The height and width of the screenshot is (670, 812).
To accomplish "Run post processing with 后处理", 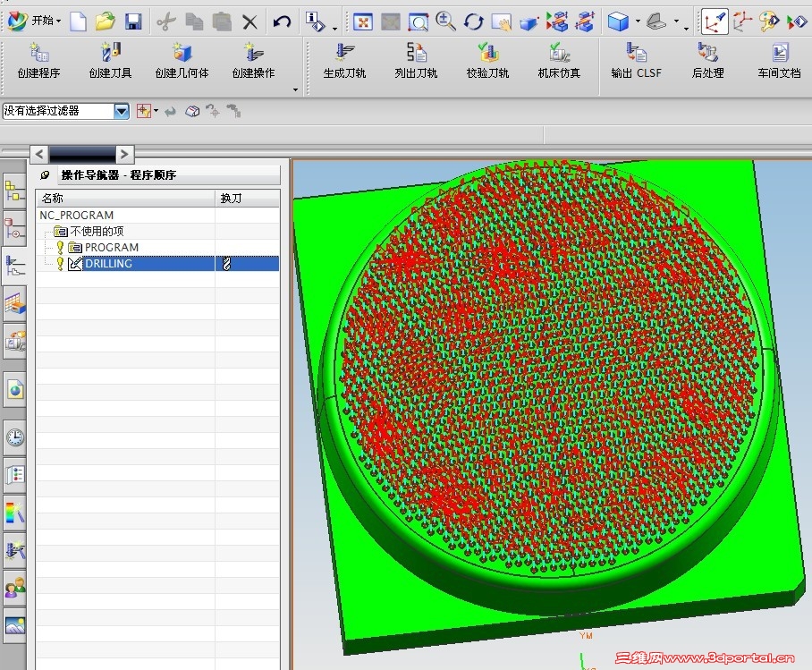I will [707, 61].
